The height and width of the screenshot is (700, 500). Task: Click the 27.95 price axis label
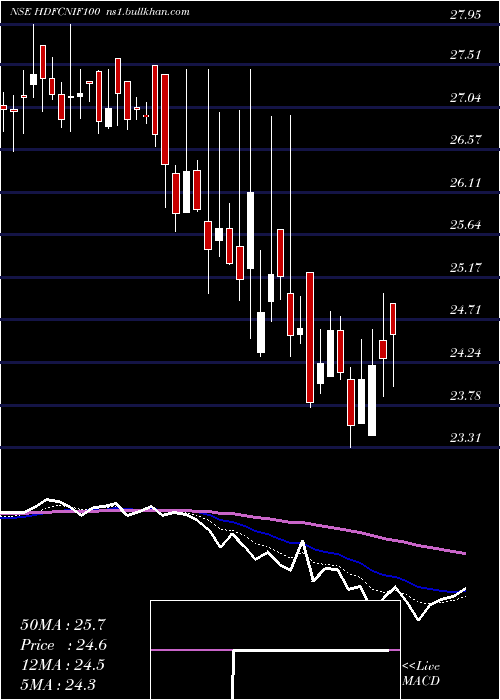(465, 15)
